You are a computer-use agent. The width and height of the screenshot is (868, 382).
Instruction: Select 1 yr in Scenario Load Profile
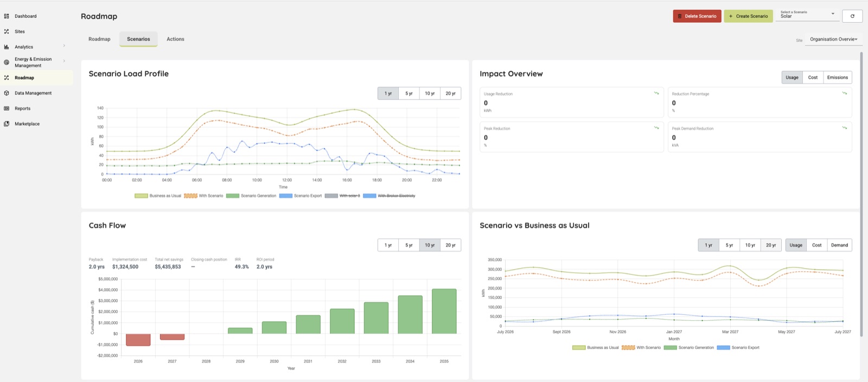click(x=388, y=93)
